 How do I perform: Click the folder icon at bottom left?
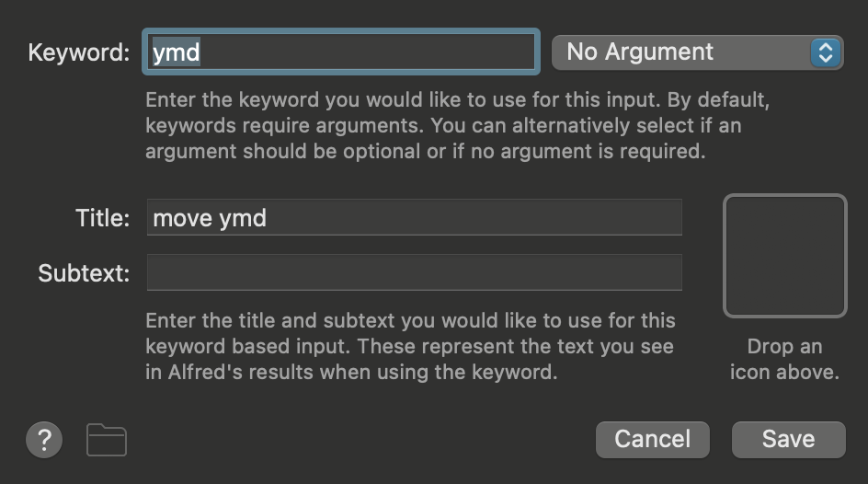107,440
